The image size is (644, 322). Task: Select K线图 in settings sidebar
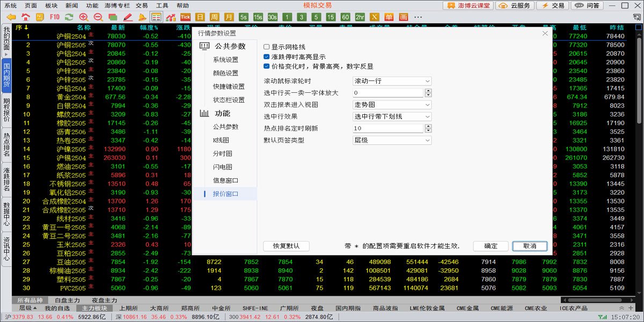(221, 140)
